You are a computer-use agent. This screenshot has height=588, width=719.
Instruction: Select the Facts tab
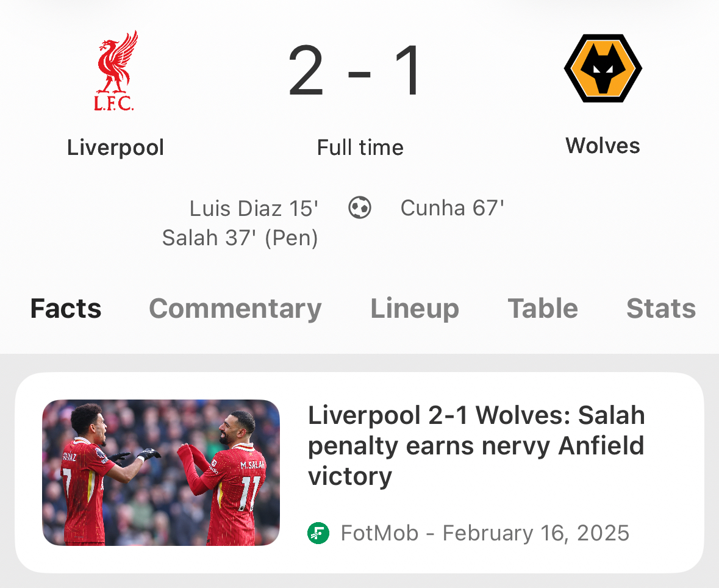point(66,309)
